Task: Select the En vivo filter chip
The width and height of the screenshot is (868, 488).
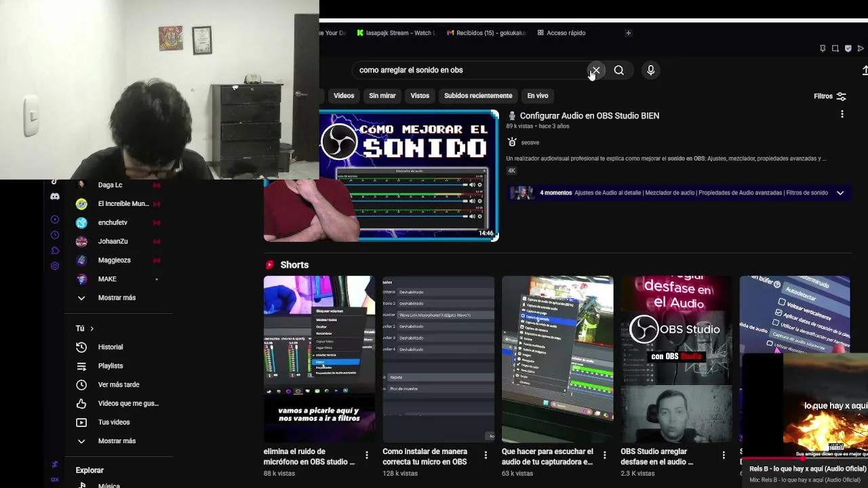Action: point(538,96)
